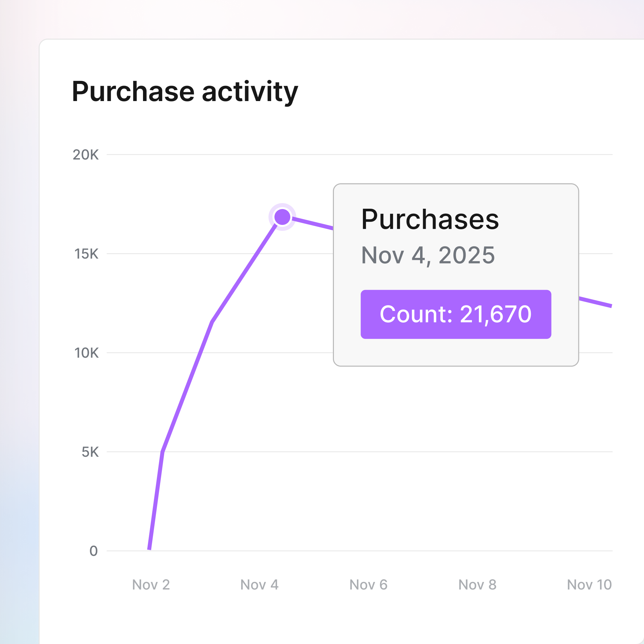The width and height of the screenshot is (644, 644).
Task: Click the Nov 4, 2025 tooltip date
Action: [428, 255]
